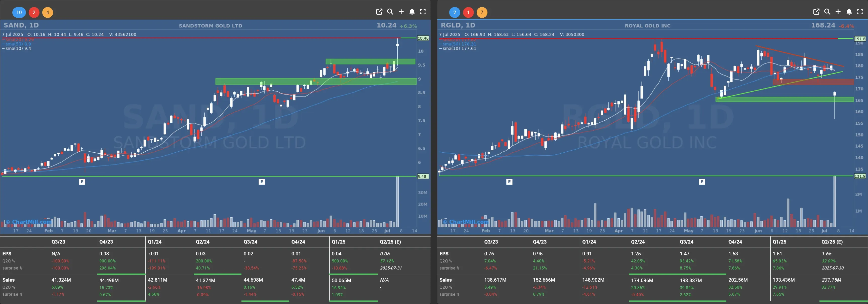The image size is (868, 304).
Task: Click SAND Q1/25 sales value 50.065M
Action: pos(341,280)
